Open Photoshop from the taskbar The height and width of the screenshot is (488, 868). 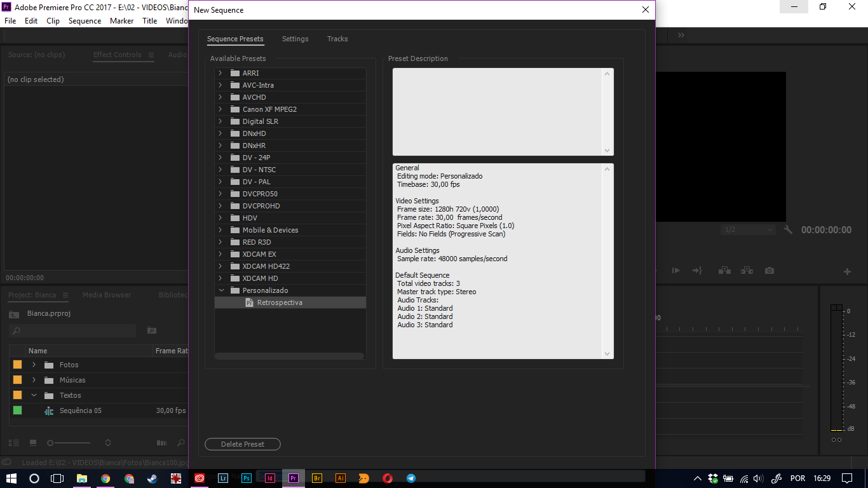(247, 478)
